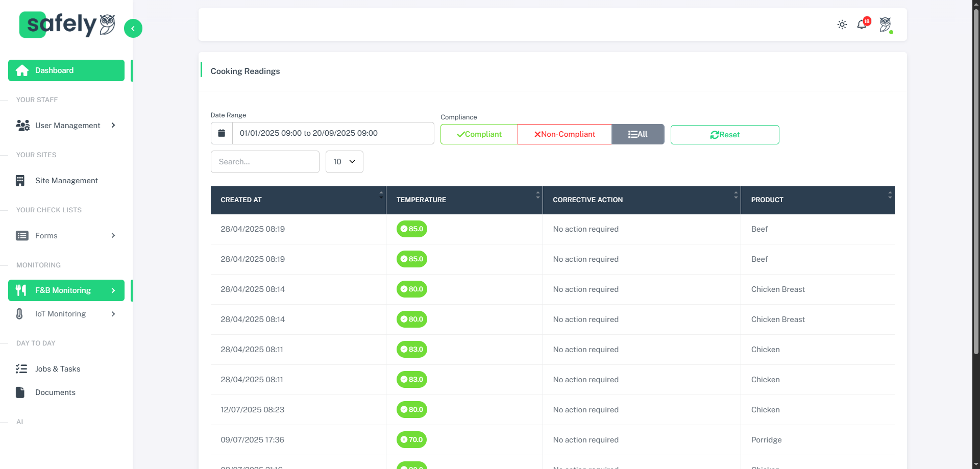This screenshot has height=469, width=980.
Task: Open the rows-per-page dropdown showing 10
Action: pos(344,162)
